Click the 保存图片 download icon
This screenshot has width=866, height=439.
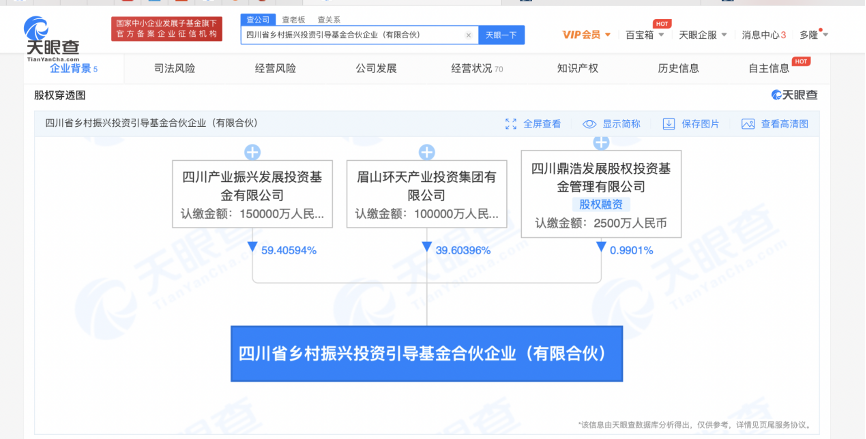[669, 124]
